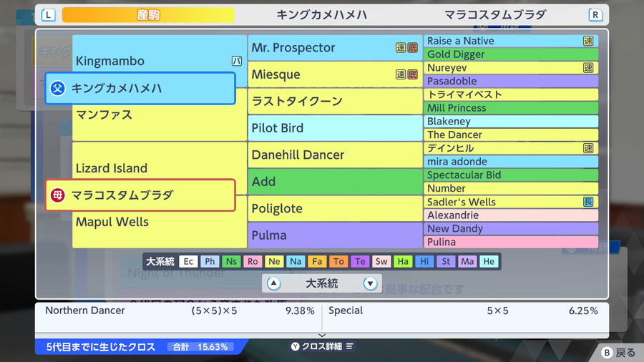Click the blue 父 sire icon
This screenshot has width=644, height=362.
point(57,88)
